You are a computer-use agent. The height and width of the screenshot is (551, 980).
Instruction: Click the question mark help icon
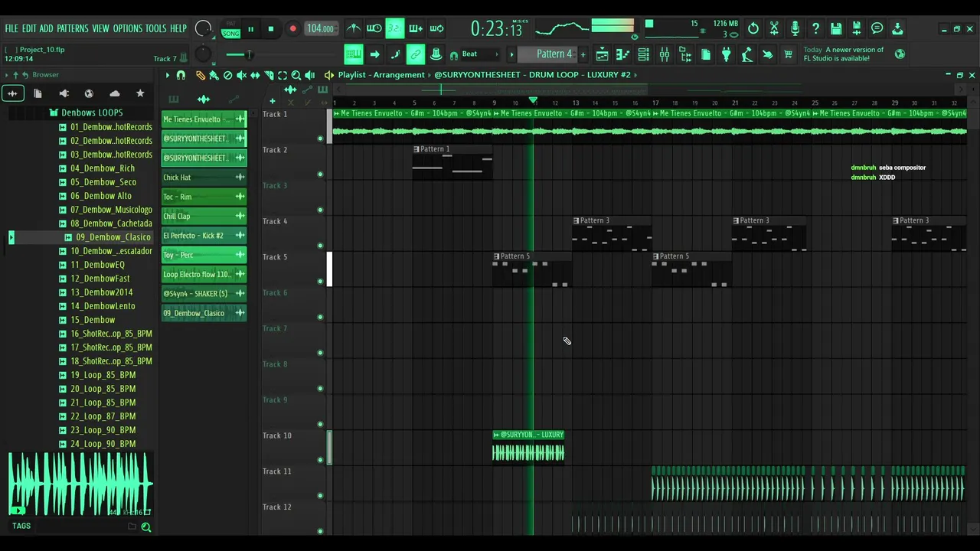(x=815, y=28)
